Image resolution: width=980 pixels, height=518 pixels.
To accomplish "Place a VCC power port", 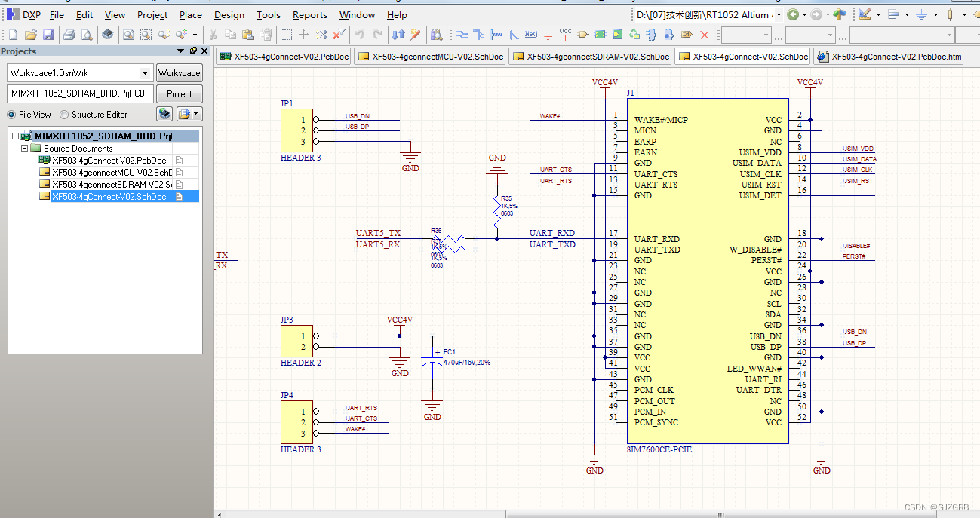I will point(564,34).
